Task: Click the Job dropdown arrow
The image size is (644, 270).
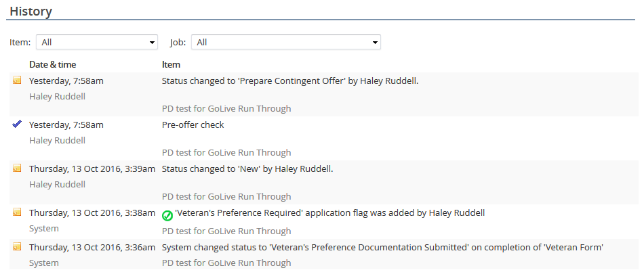Action: [375, 43]
